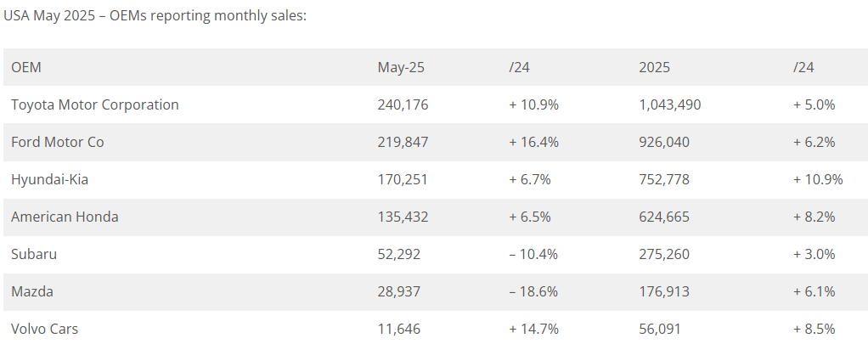Select Mazda's – 18.6% change value

pyautogui.click(x=533, y=291)
